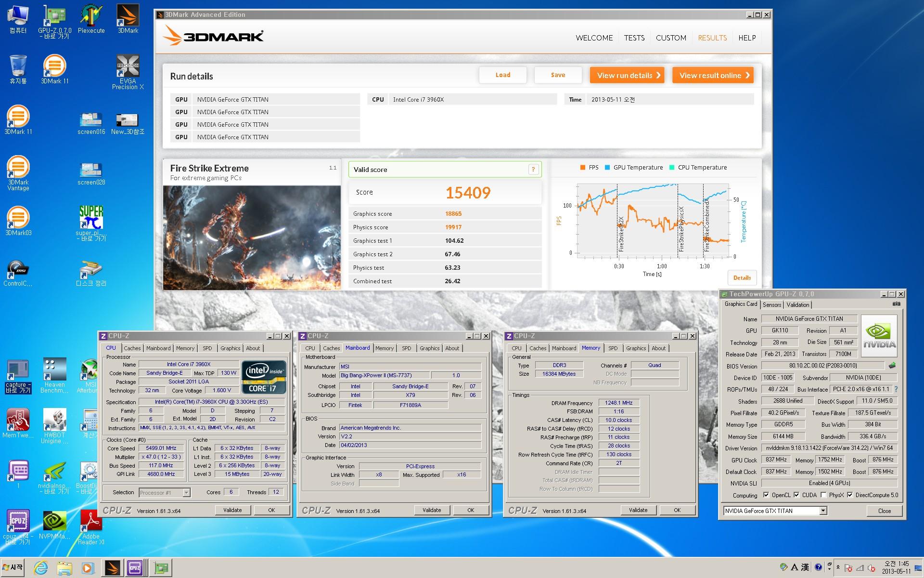The image size is (924, 578).
Task: Click the Windows Start button
Action: [x=13, y=567]
